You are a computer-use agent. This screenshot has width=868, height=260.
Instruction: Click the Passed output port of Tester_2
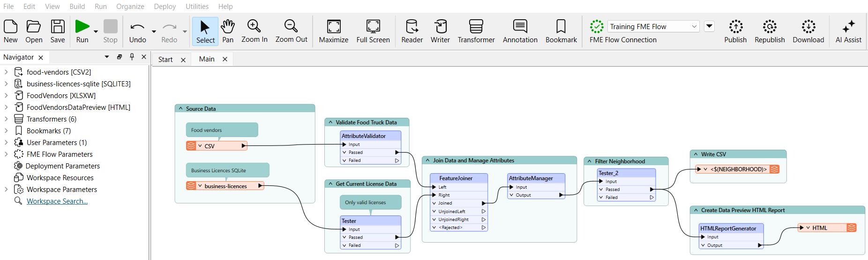(x=651, y=190)
